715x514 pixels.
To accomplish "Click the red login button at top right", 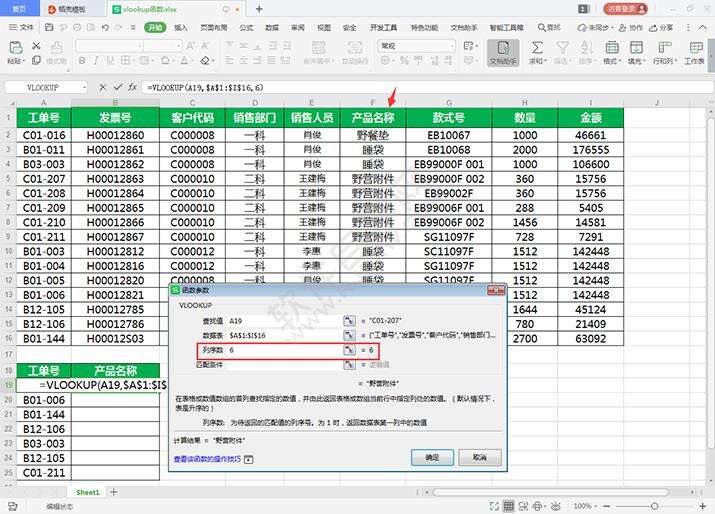I will 625,8.
